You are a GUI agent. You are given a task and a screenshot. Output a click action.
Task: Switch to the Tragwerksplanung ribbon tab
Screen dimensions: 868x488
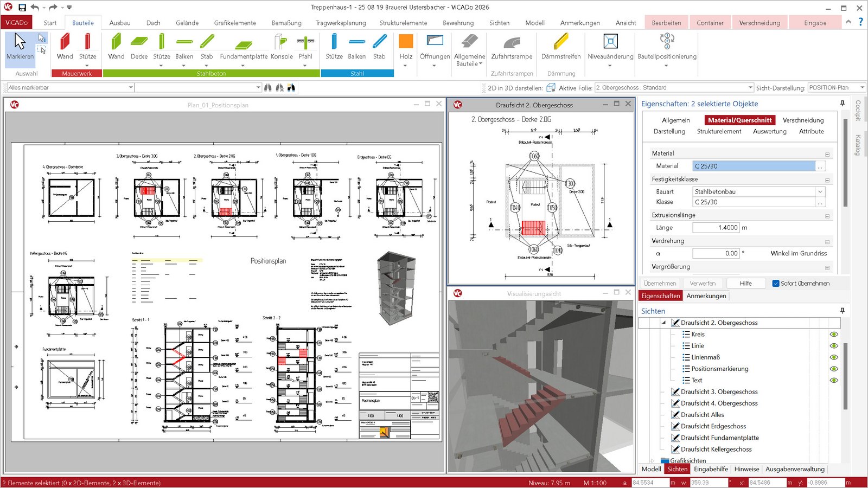tap(341, 23)
